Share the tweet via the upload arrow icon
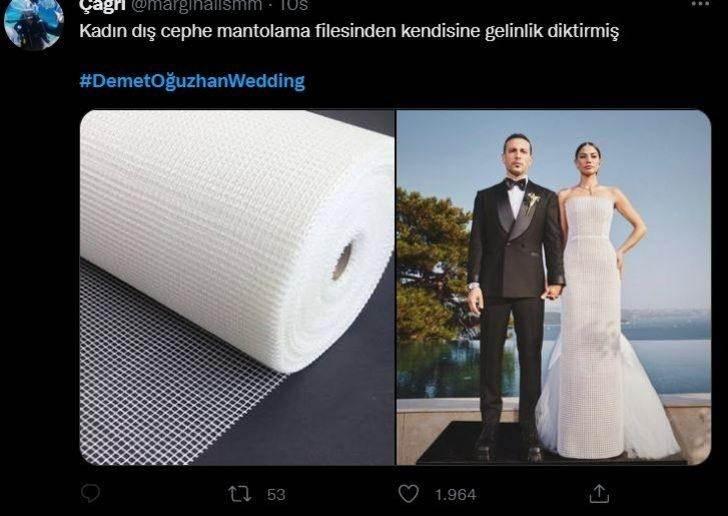The image size is (728, 516). [599, 494]
